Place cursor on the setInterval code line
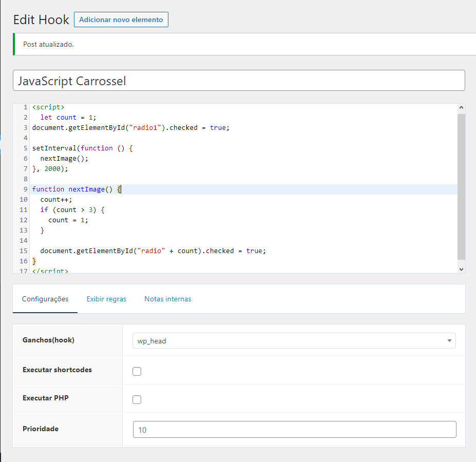Image resolution: width=476 pixels, height=462 pixels. pos(103,148)
